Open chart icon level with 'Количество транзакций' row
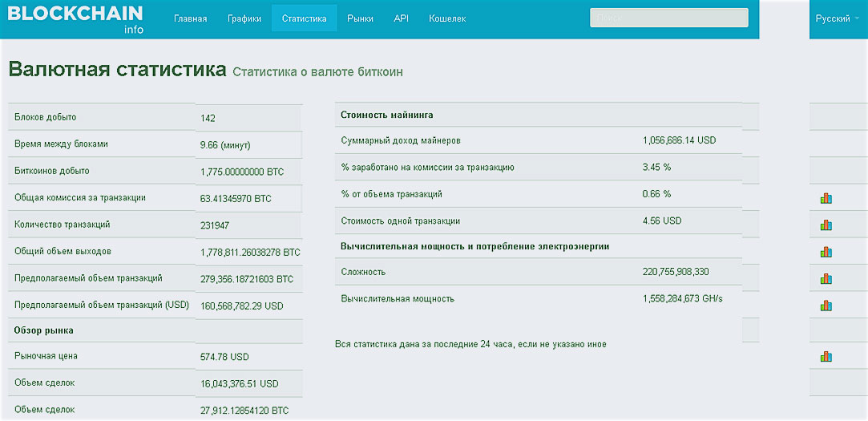Viewport: 868px width, 421px height. (826, 225)
